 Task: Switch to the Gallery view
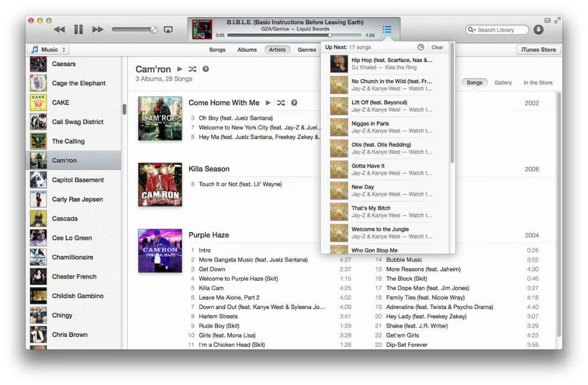click(x=503, y=83)
